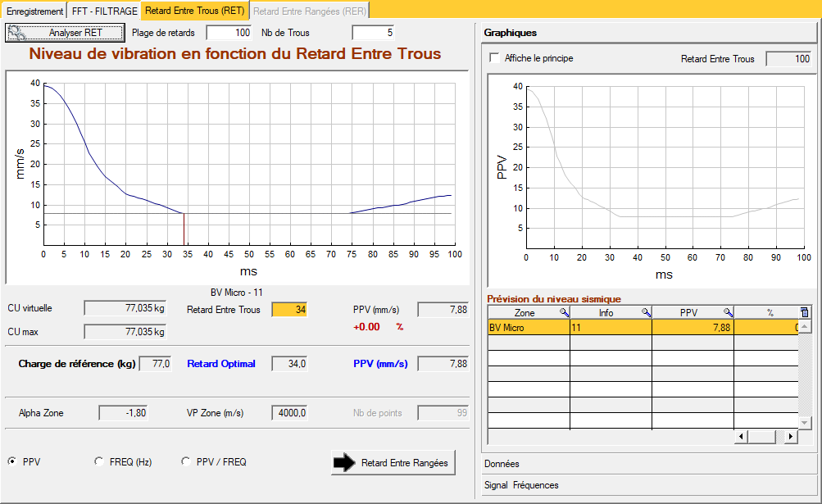
Task: Click the Charge de référence (kg) field
Action: (x=155, y=363)
